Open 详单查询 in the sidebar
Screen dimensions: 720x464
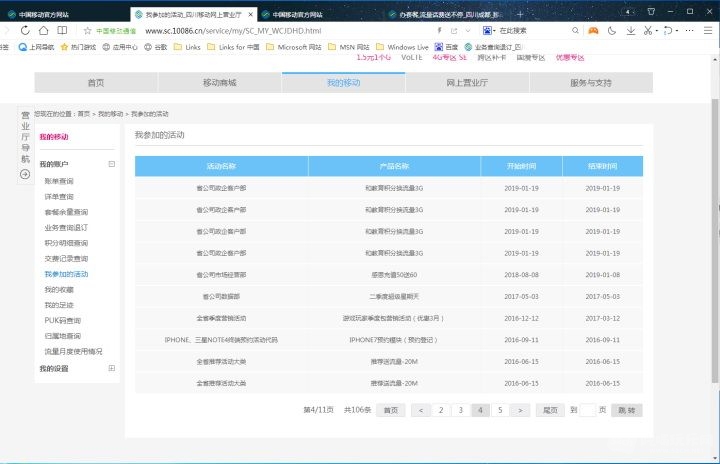tap(59, 197)
